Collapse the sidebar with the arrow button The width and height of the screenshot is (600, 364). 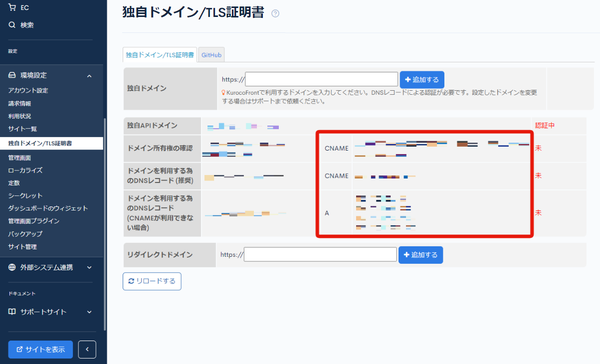(x=87, y=349)
